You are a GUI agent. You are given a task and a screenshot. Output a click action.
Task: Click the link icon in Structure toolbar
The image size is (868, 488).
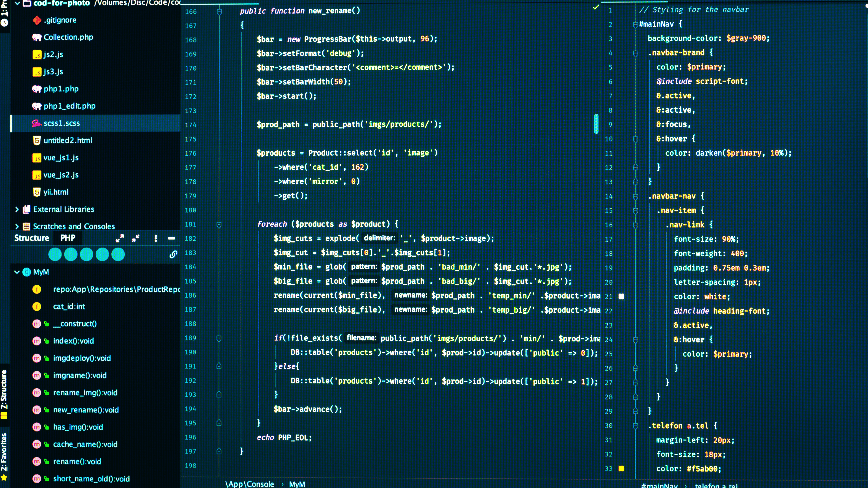[173, 254]
